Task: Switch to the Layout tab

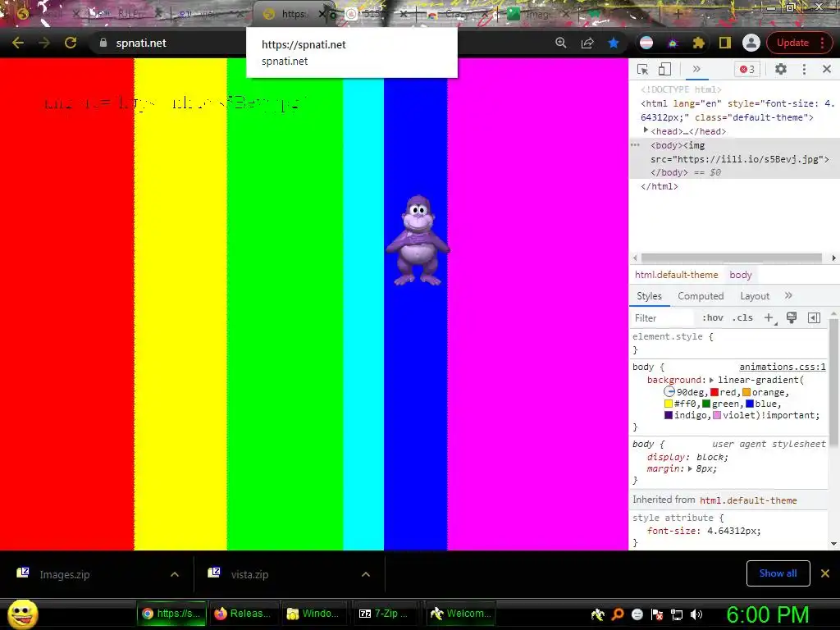Action: [755, 296]
